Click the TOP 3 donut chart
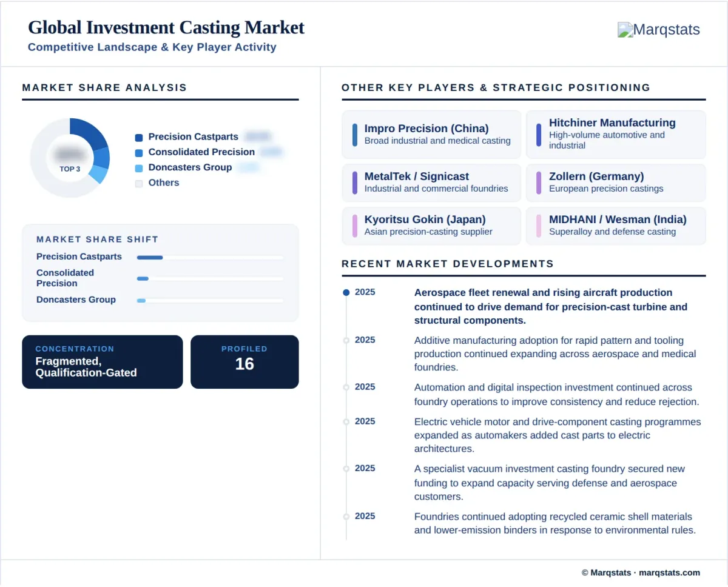 70,158
